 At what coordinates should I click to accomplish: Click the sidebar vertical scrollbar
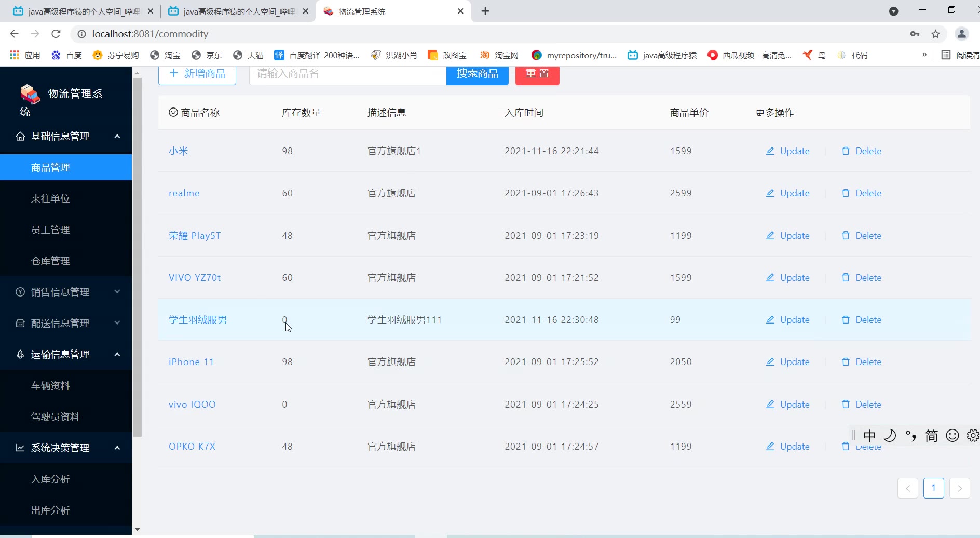(x=137, y=257)
